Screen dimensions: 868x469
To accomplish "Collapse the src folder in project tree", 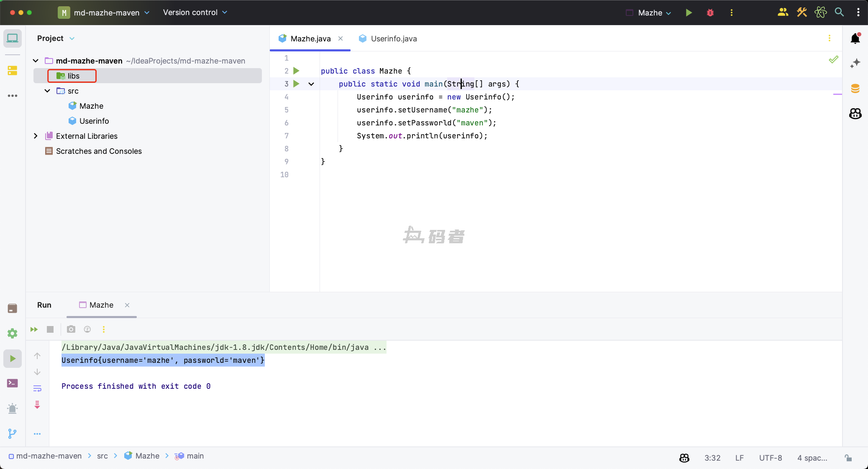I will (47, 91).
